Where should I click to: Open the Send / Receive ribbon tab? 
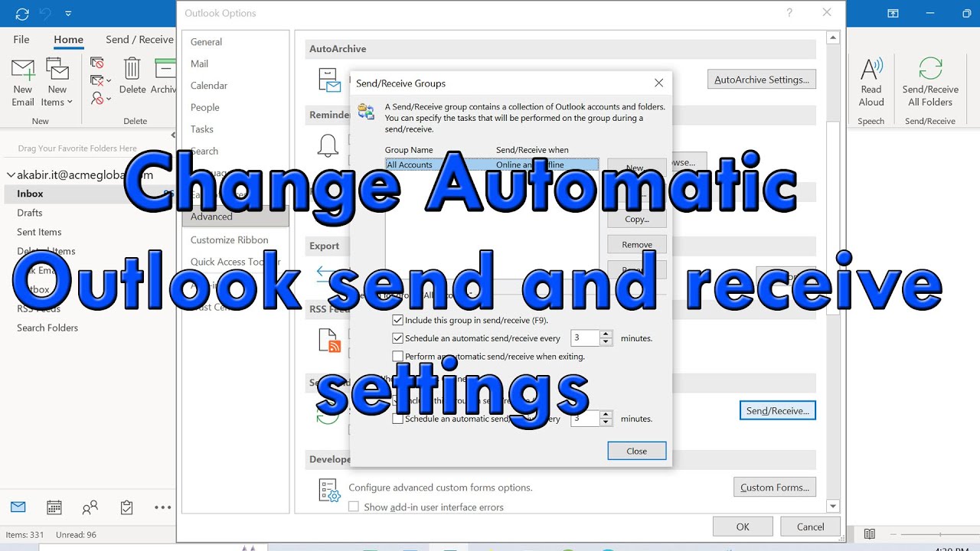click(139, 40)
